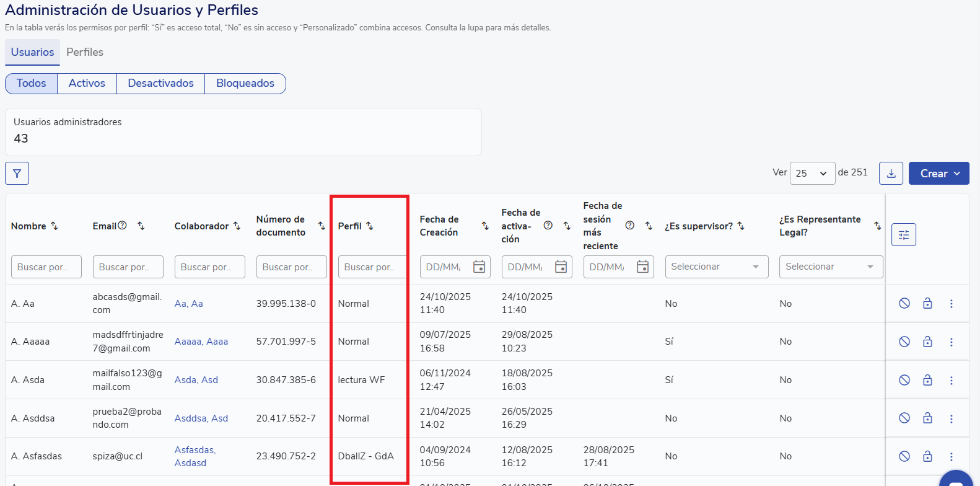The width and height of the screenshot is (980, 486).
Task: Open the ¿Es Representante Legal? Seleccionar dropdown
Action: 830,267
